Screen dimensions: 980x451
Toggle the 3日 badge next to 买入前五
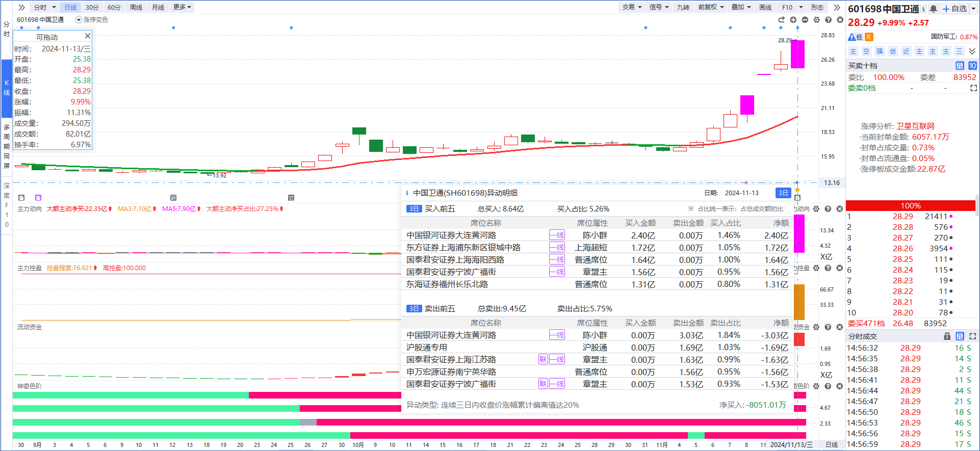[x=414, y=209]
